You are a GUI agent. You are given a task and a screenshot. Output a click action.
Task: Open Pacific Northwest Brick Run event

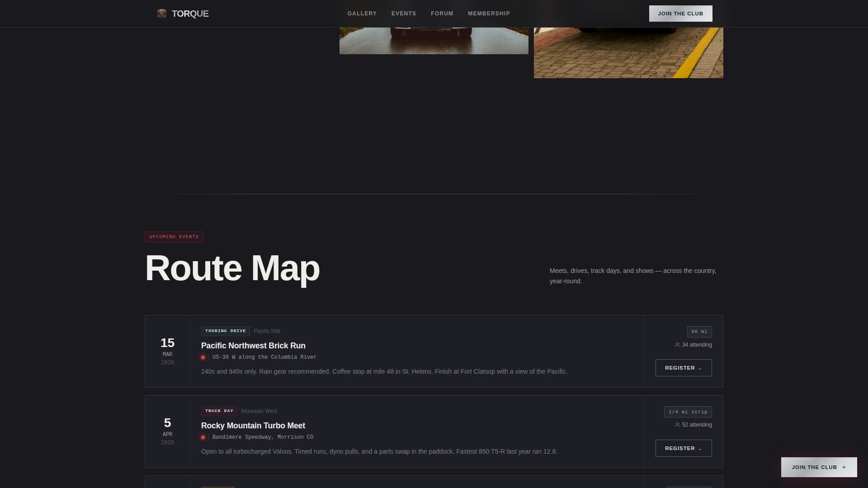(x=253, y=346)
